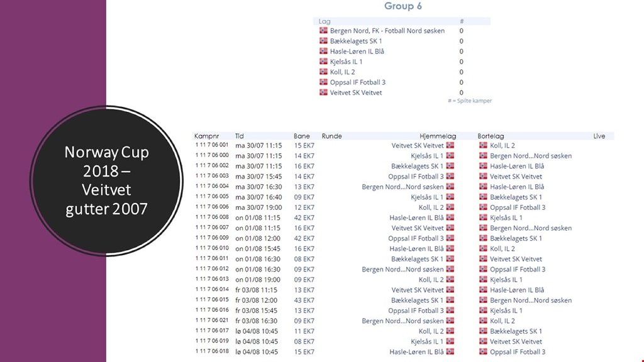Click the field "43 EK7"
Image resolution: width=644 pixels, height=362 pixels.
pos(304,300)
